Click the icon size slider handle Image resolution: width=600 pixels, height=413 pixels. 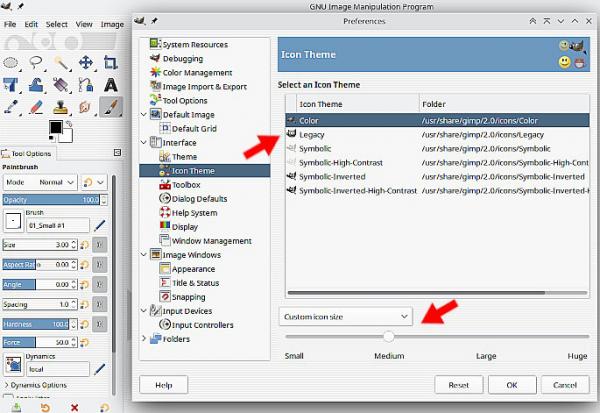click(x=388, y=336)
